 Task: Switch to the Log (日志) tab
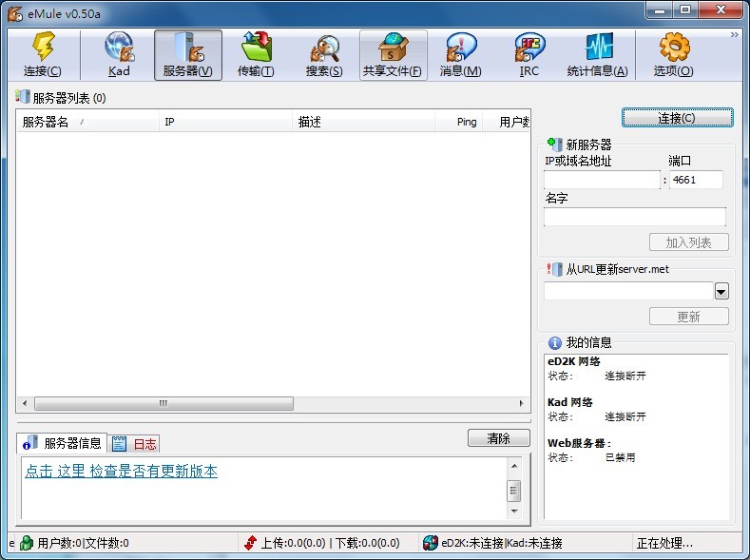[x=135, y=443]
